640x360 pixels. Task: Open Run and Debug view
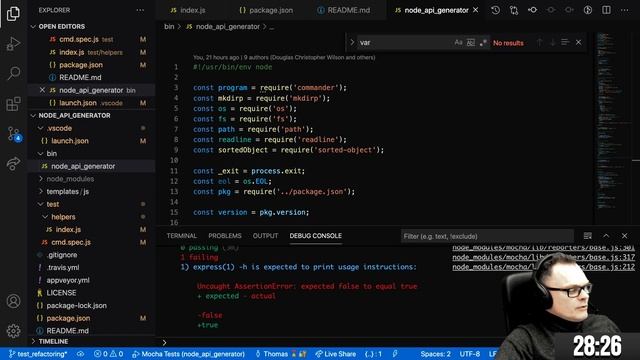point(13,44)
